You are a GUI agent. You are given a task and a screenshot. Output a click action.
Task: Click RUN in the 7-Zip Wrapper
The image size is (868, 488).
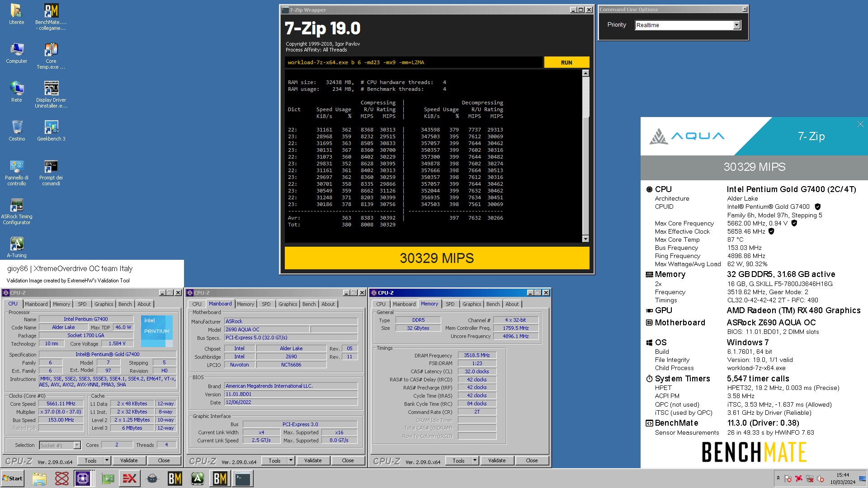click(566, 62)
